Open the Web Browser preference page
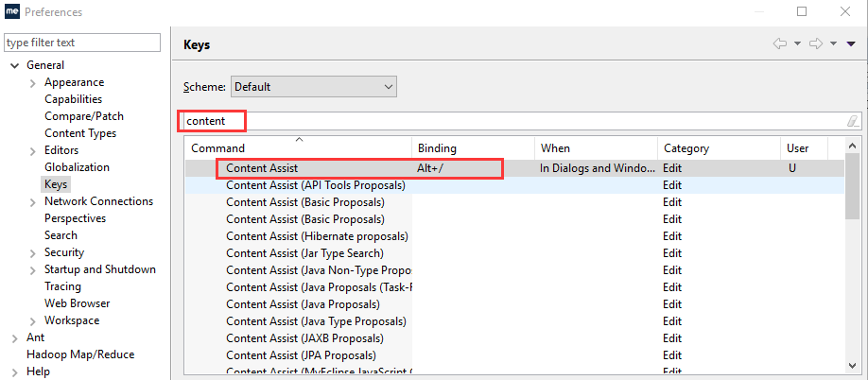868x380 pixels. point(77,303)
